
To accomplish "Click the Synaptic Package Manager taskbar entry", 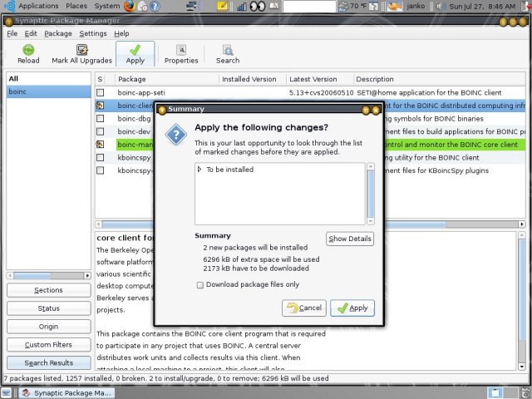I will pos(66,393).
